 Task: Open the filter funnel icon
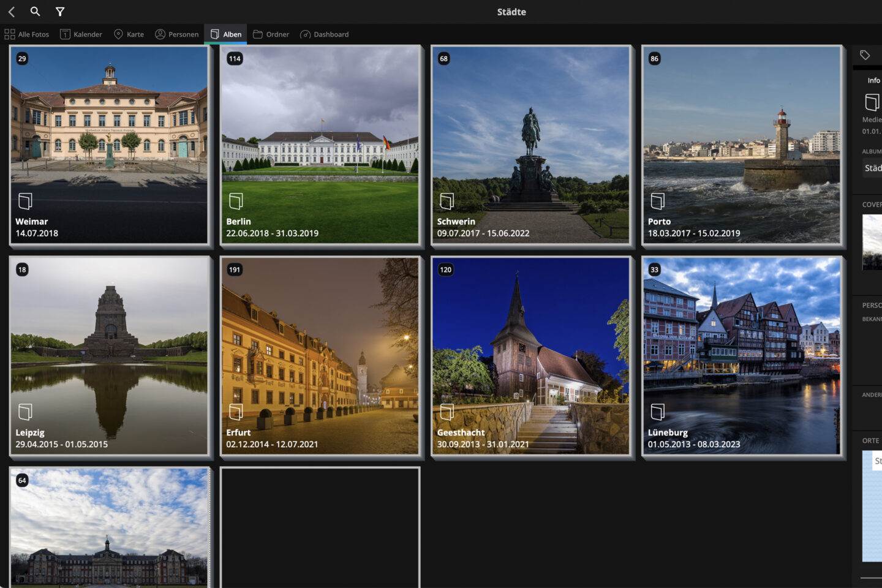tap(59, 11)
